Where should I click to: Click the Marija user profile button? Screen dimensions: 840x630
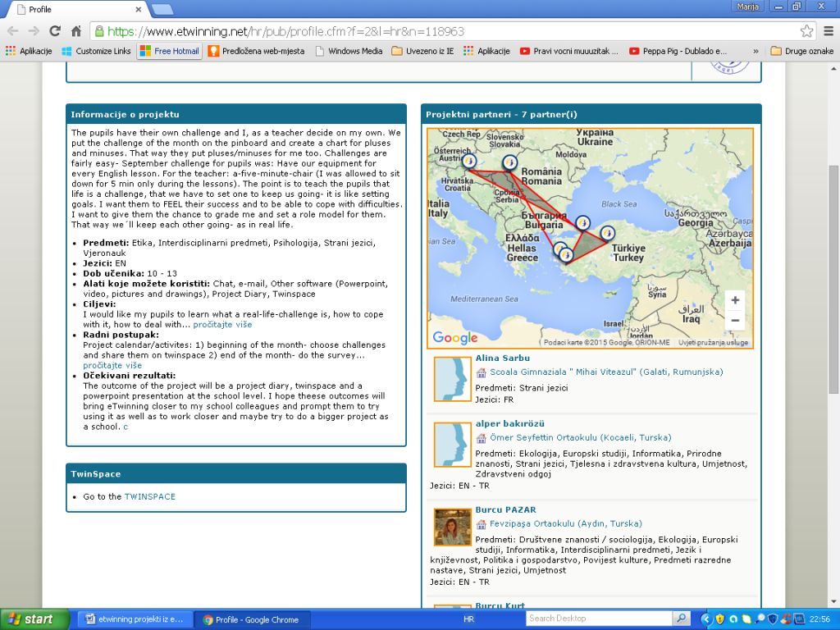[748, 7]
